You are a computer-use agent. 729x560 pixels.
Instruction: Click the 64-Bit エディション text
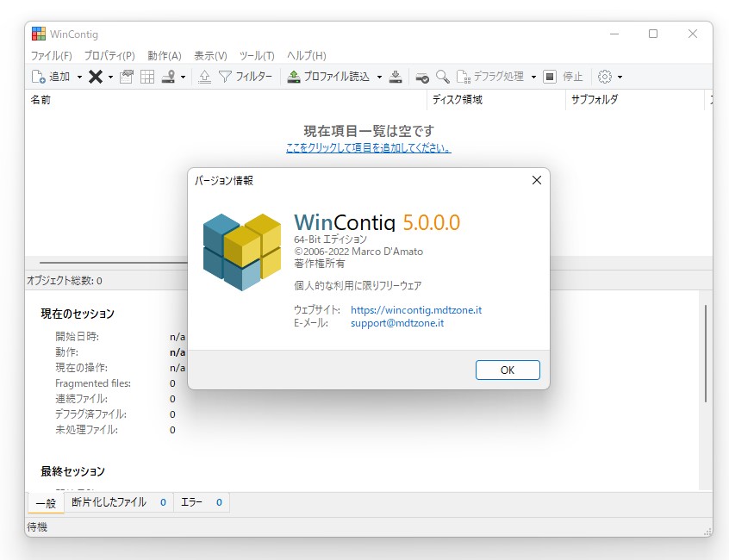click(x=330, y=240)
